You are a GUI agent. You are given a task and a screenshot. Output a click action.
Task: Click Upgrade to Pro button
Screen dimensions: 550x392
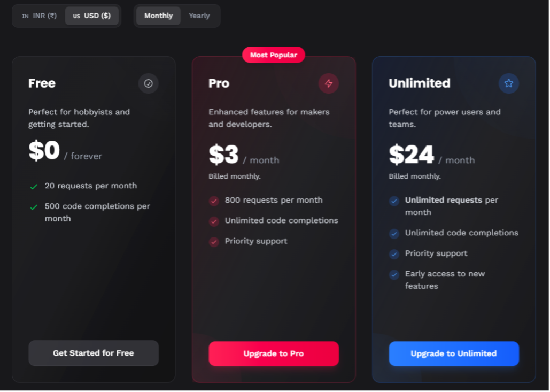click(274, 353)
